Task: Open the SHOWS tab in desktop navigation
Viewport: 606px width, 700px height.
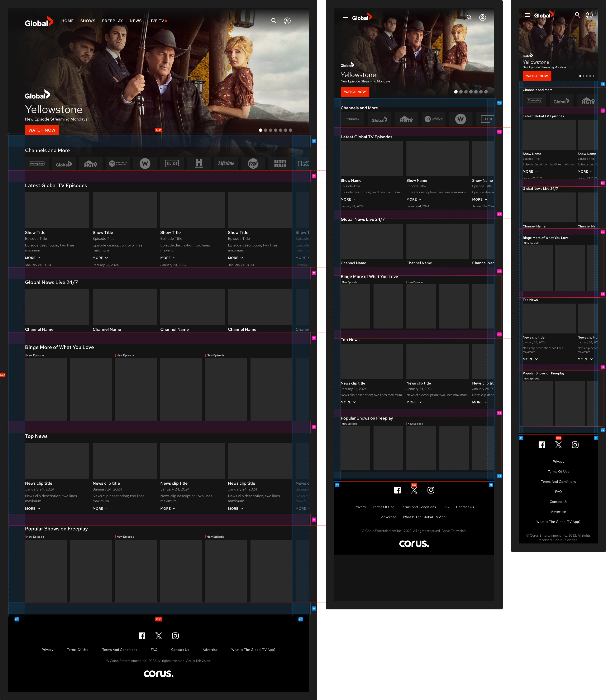Action: coord(88,21)
